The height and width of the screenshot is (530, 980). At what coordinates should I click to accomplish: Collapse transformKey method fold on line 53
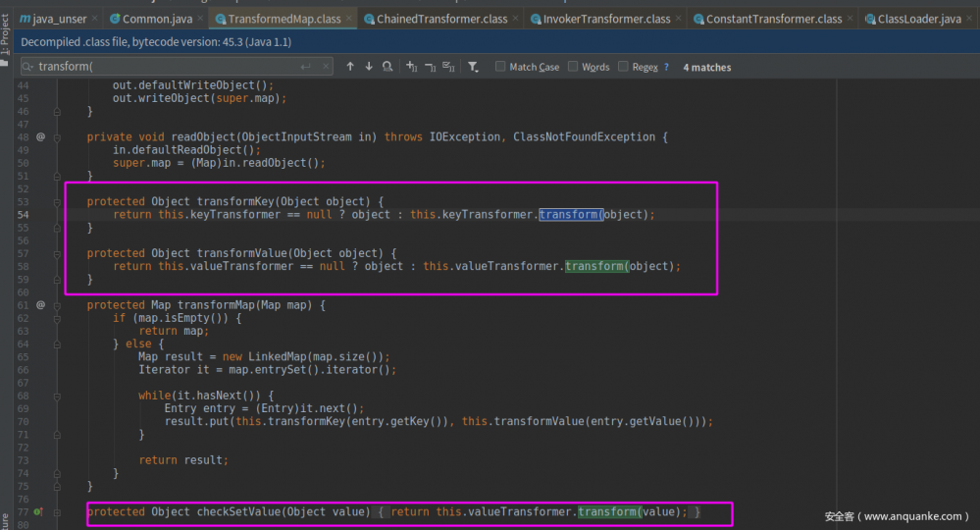click(57, 202)
